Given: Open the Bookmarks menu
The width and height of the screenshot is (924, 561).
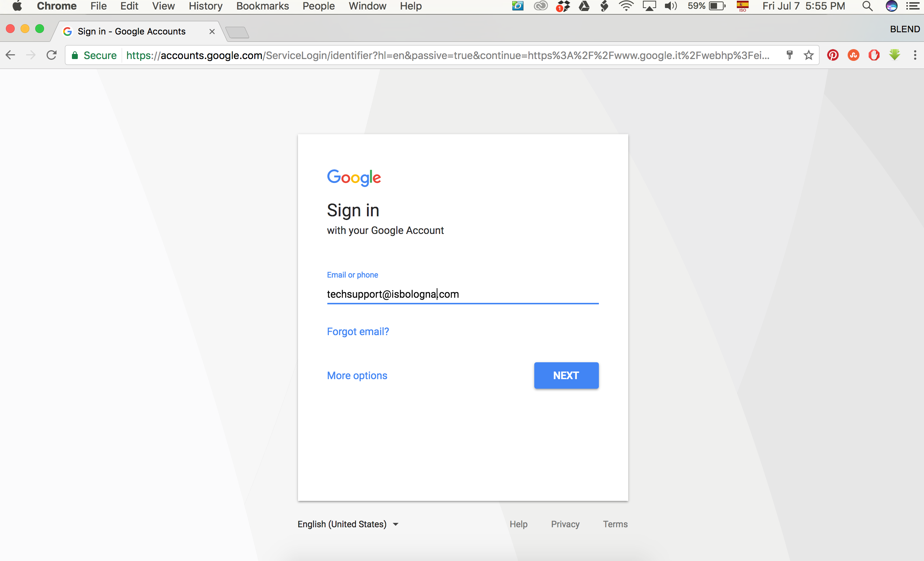Looking at the screenshot, I should point(262,6).
